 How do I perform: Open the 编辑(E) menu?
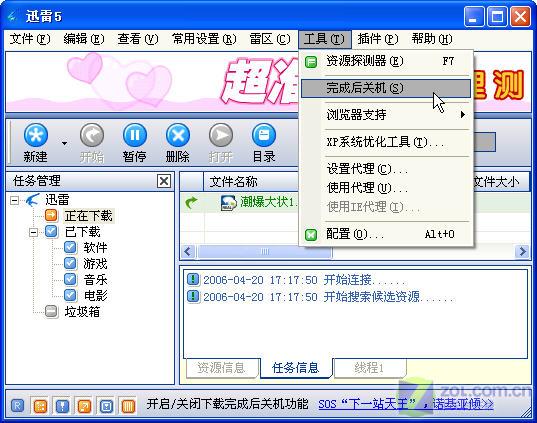pyautogui.click(x=84, y=39)
